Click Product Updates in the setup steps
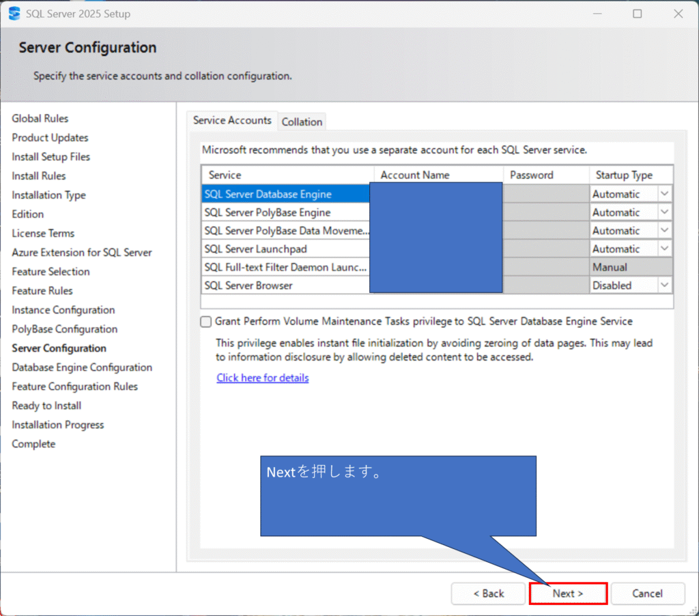This screenshot has height=616, width=699. point(50,138)
